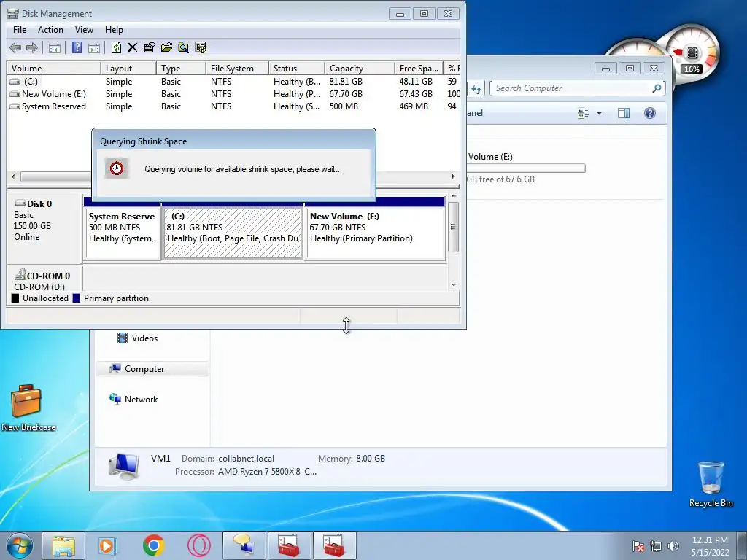Click the settings wizard toolbar icon

click(201, 47)
